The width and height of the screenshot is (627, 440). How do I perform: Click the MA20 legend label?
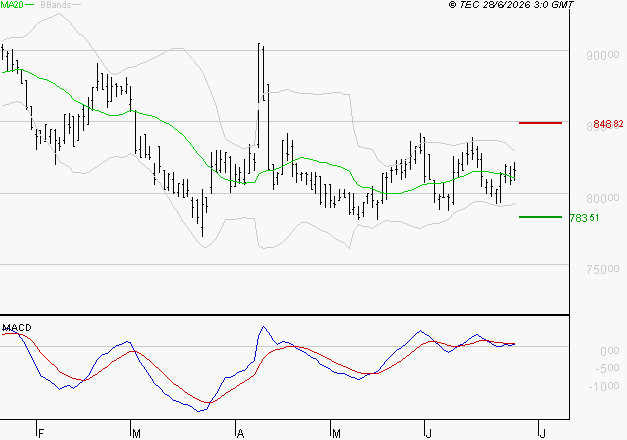pos(12,5)
